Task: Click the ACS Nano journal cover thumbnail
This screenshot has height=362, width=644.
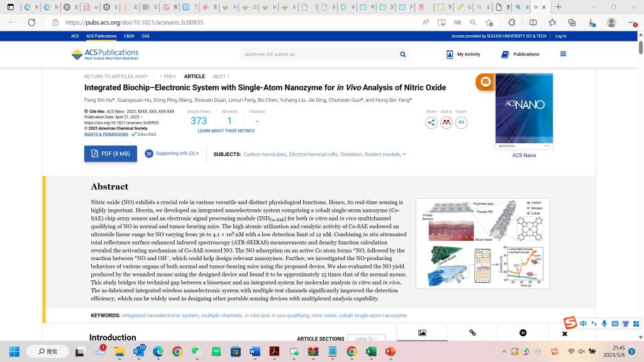Action: point(524,111)
